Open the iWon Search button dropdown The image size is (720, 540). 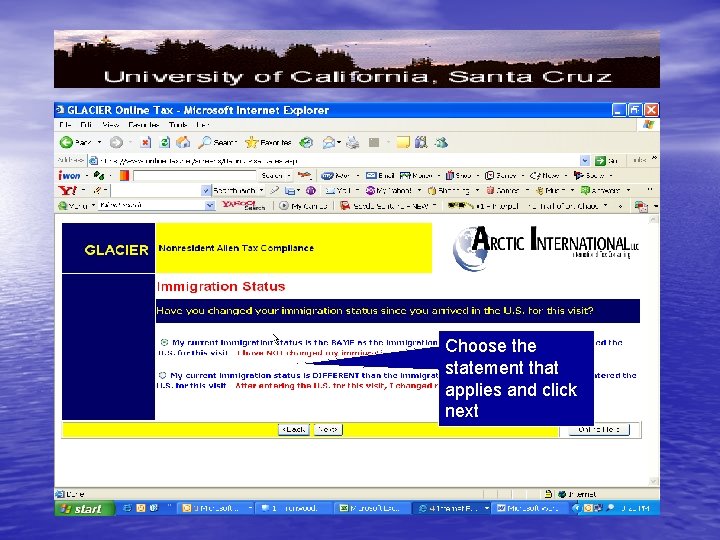coord(288,175)
